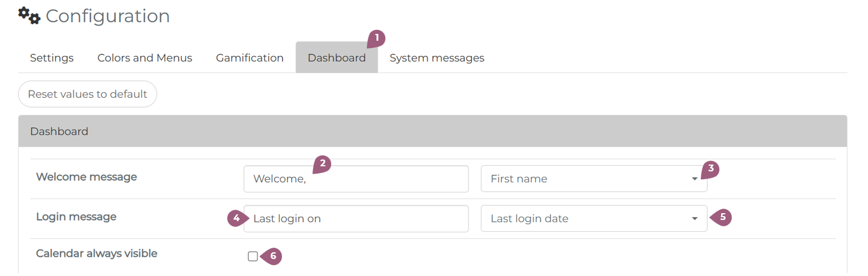Image resolution: width=868 pixels, height=276 pixels.
Task: Click the gray Dashboard section header
Action: coord(432,131)
